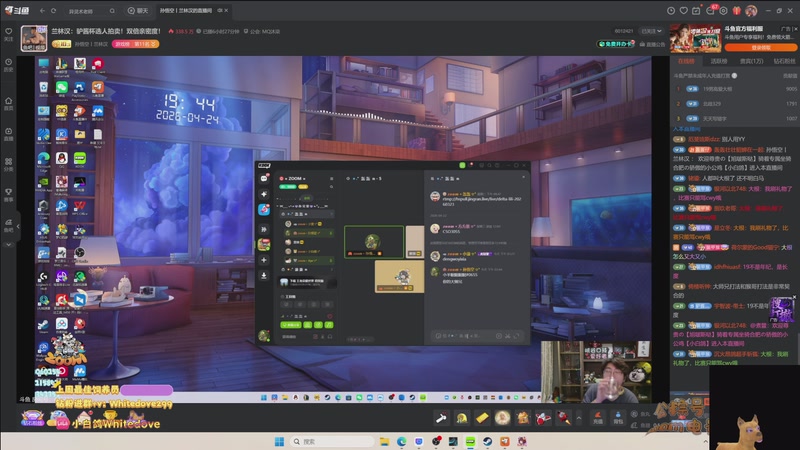This screenshot has height=450, width=800.
Task: Switch to the 贵宾(1万) tab
Action: pyautogui.click(x=751, y=61)
